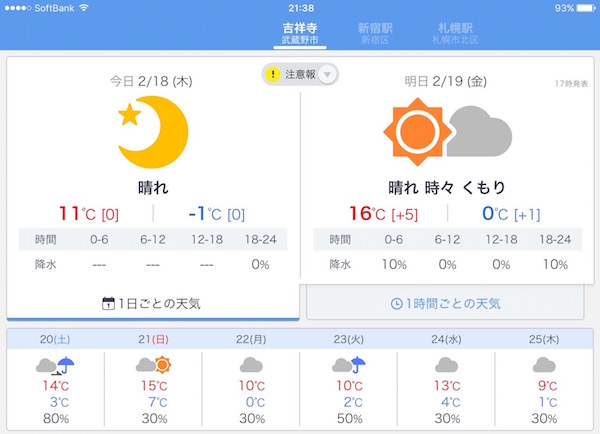Tap the battery indicator in status bar

tap(586, 8)
